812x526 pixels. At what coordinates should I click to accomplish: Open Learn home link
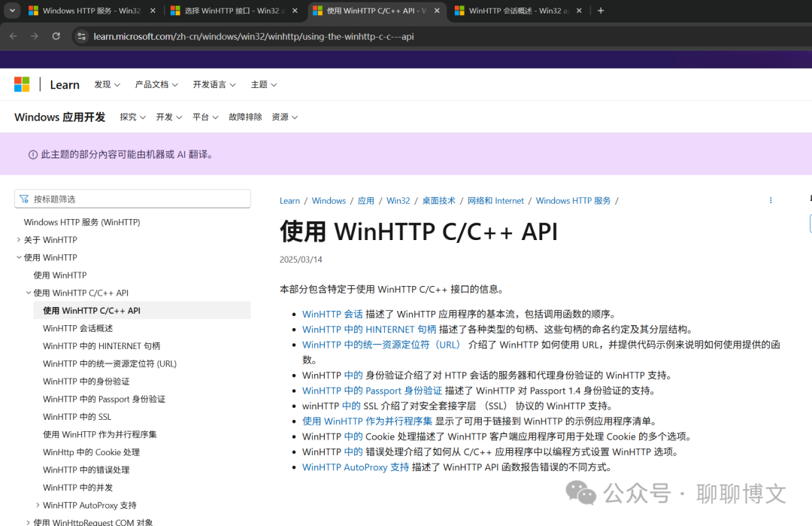(65, 84)
